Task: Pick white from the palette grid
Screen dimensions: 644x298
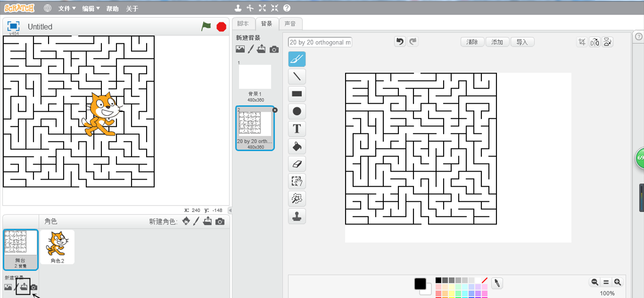Action: click(478, 281)
